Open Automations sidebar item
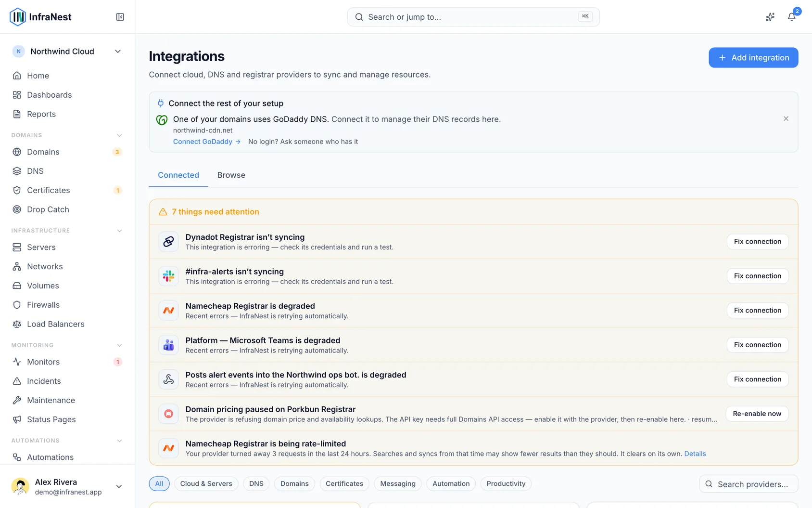This screenshot has height=508, width=812. pos(67,457)
